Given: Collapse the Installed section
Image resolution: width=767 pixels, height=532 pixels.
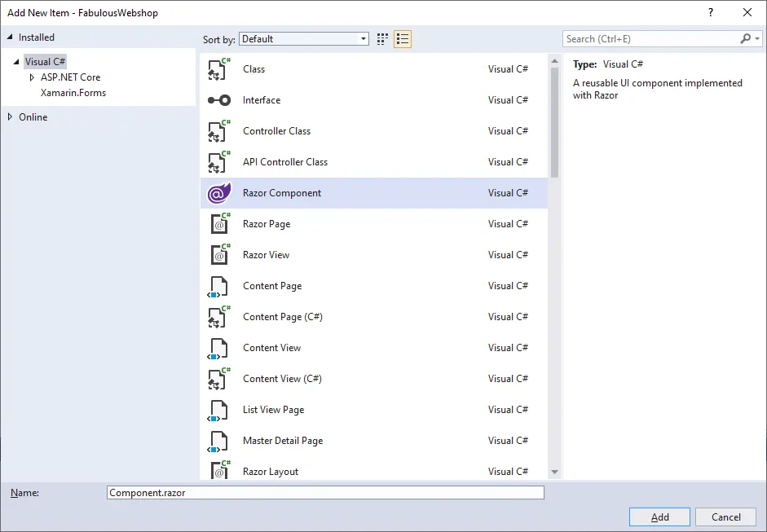Looking at the screenshot, I should (10, 37).
